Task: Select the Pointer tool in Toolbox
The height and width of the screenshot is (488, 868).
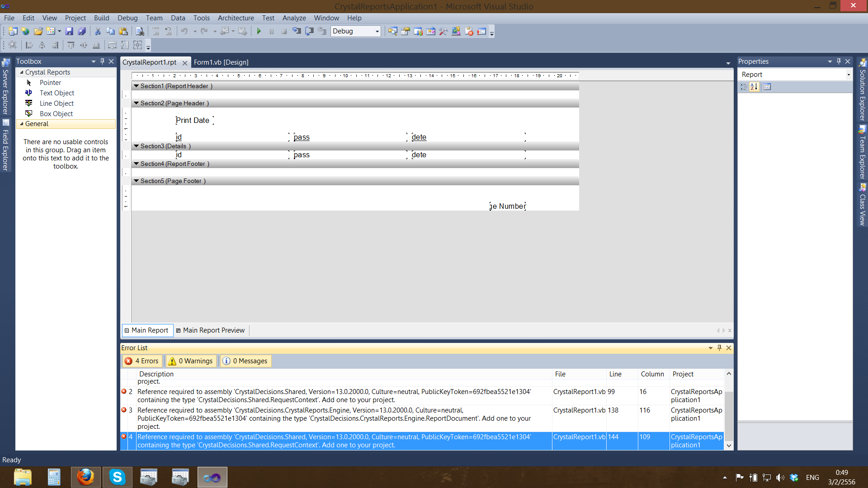Action: 50,83
